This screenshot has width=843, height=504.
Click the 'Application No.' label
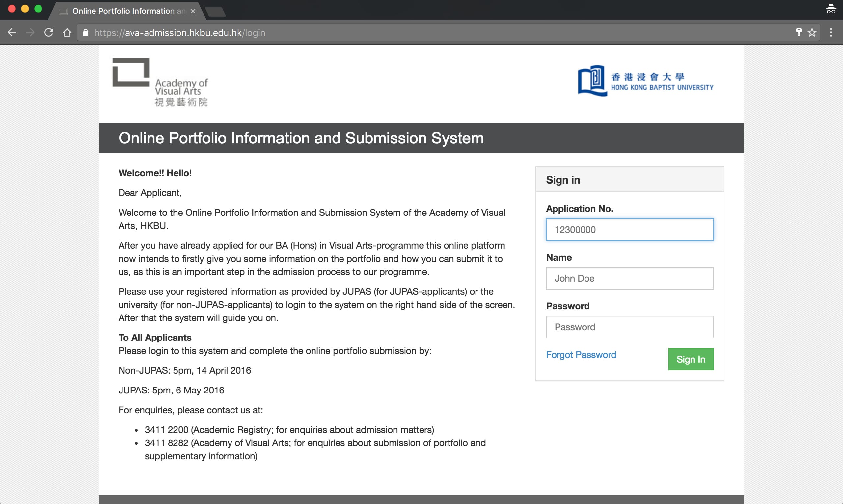point(580,209)
